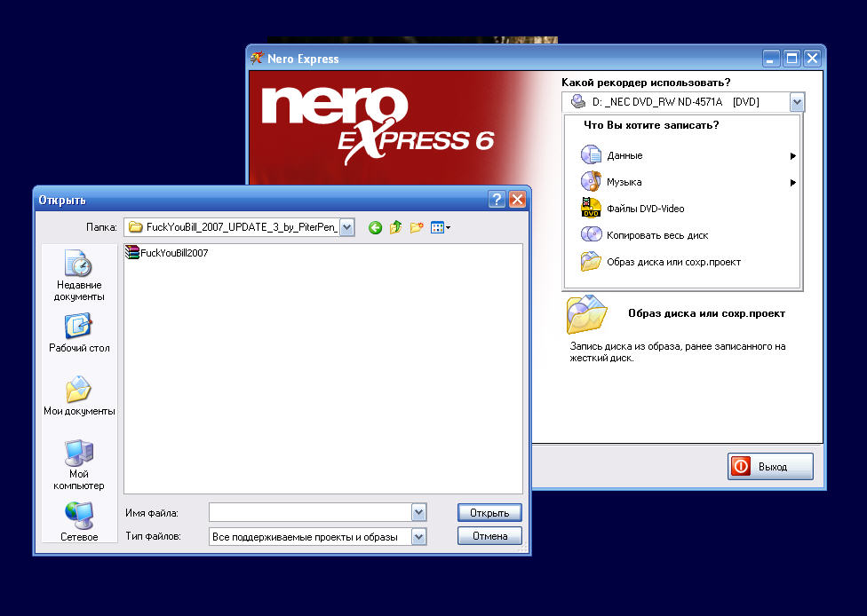867x616 pixels.
Task: Click the Тип файлов combo box
Action: pyautogui.click(x=317, y=536)
